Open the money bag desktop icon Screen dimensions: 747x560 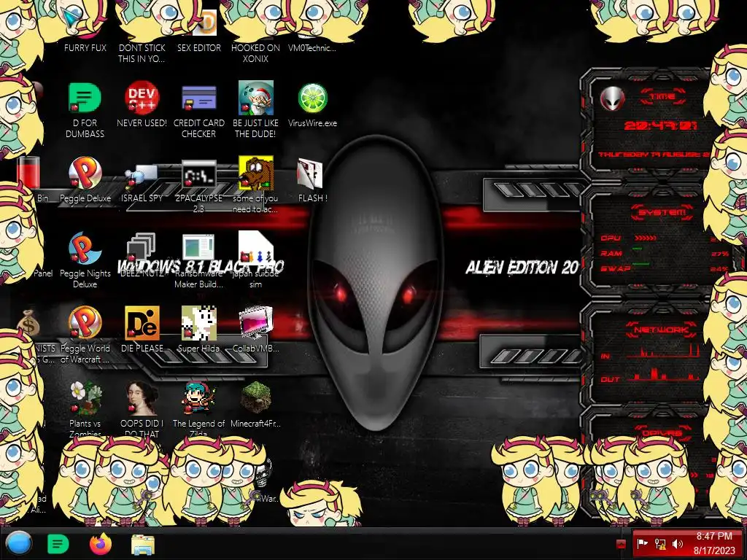tap(28, 323)
